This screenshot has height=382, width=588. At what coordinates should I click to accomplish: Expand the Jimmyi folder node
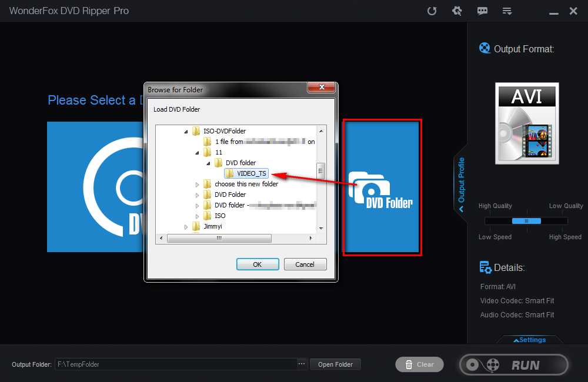click(186, 227)
